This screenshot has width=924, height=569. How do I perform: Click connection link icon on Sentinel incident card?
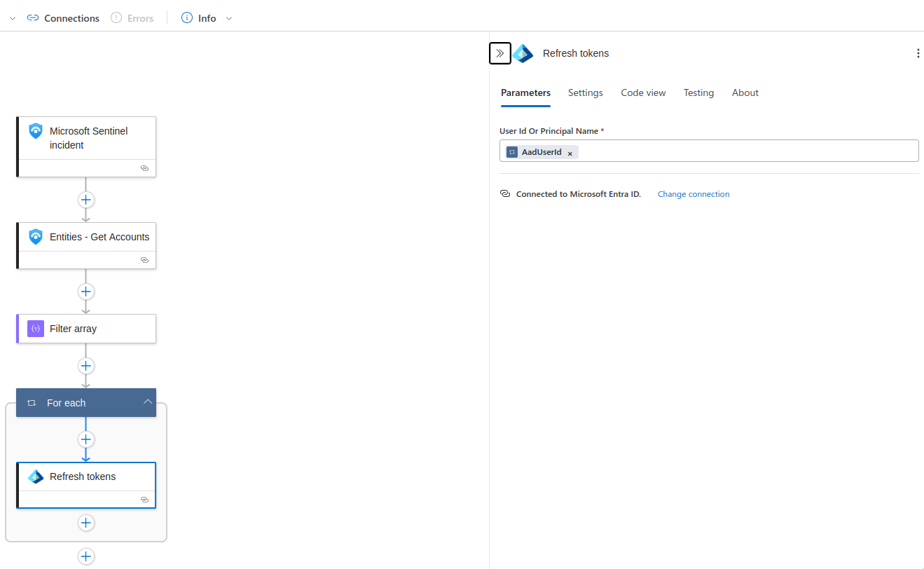(144, 168)
